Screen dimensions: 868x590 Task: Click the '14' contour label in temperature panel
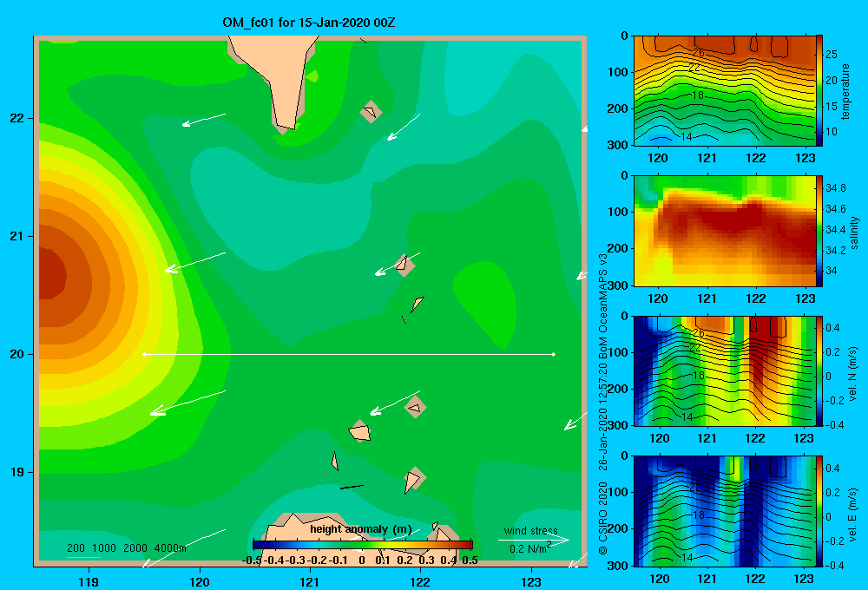[x=686, y=137]
